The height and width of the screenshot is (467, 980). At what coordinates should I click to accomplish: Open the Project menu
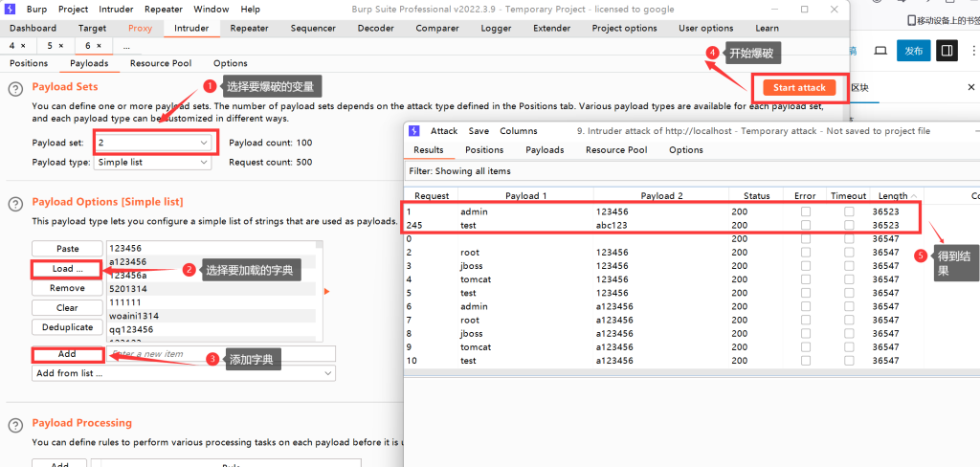coord(73,10)
